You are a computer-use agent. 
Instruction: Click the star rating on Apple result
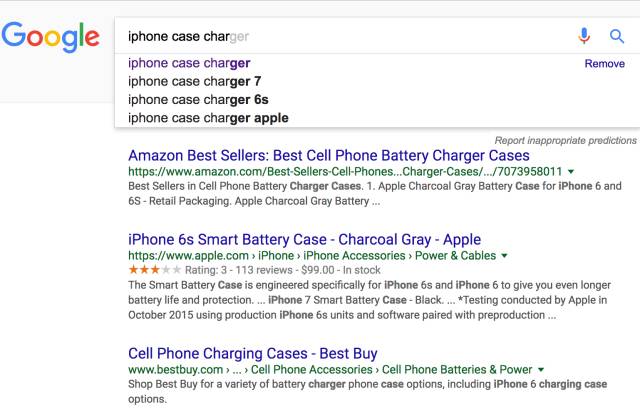point(154,270)
